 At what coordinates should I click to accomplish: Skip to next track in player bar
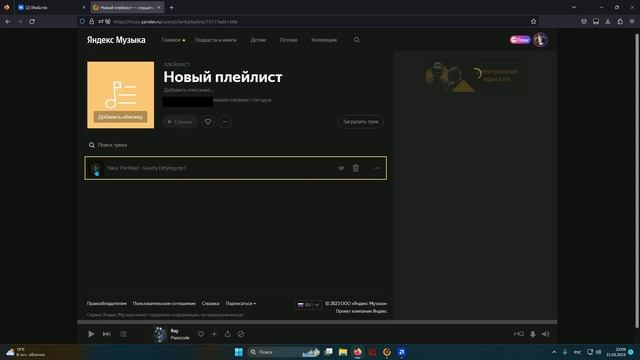107,334
